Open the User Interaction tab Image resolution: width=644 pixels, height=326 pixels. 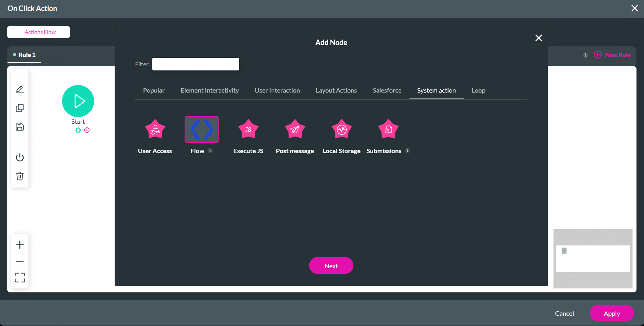(x=278, y=91)
